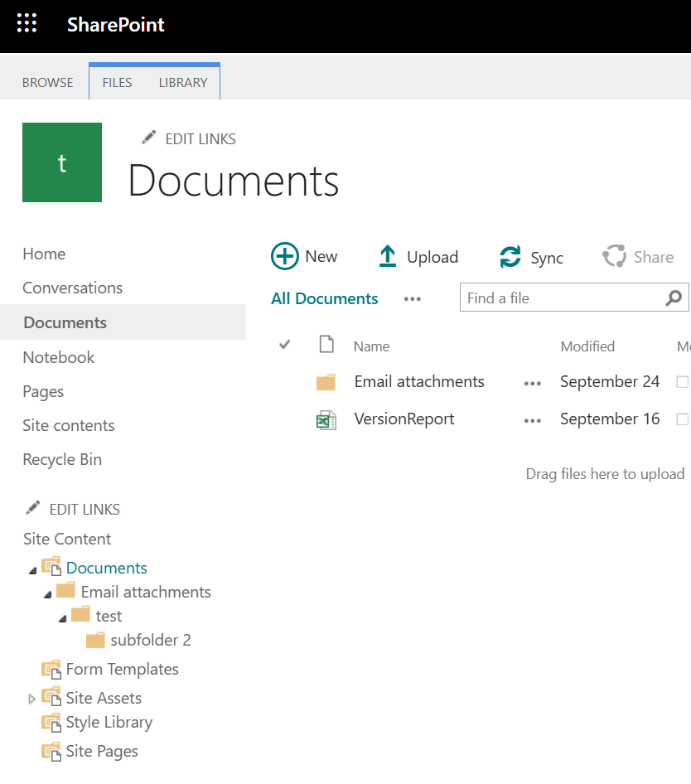Select 'Email attachments' in Site Content tree
The height and width of the screenshot is (784, 691).
click(x=146, y=592)
